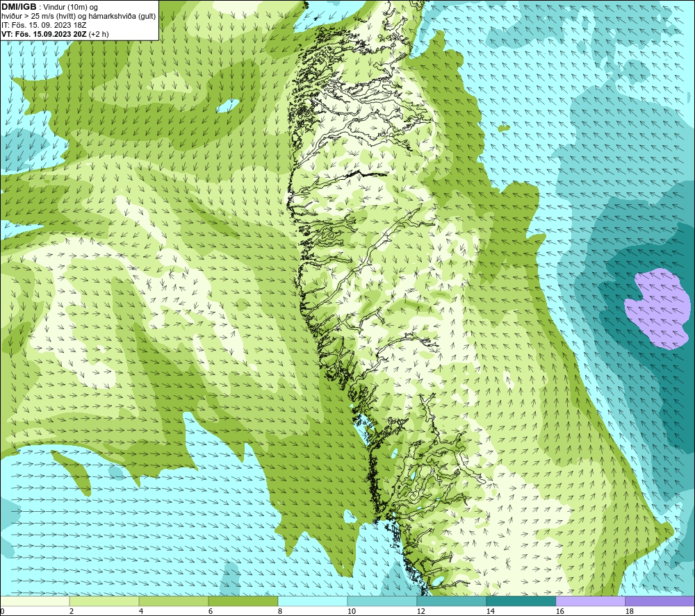Viewport: 695px width, 616px height.
Task: Click the medium teal 12–14 m/s legend swatch
Action: pos(452,601)
